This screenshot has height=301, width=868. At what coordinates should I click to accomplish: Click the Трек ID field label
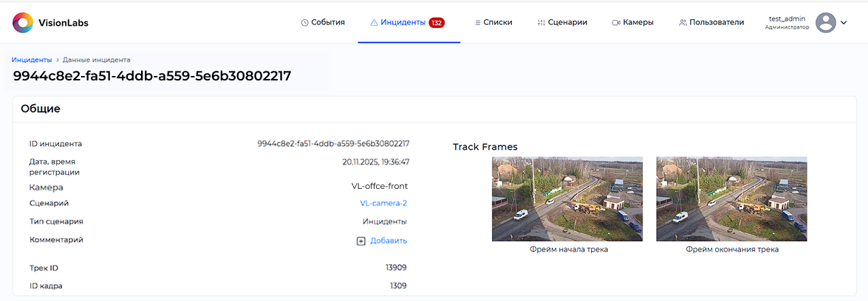[x=44, y=268]
